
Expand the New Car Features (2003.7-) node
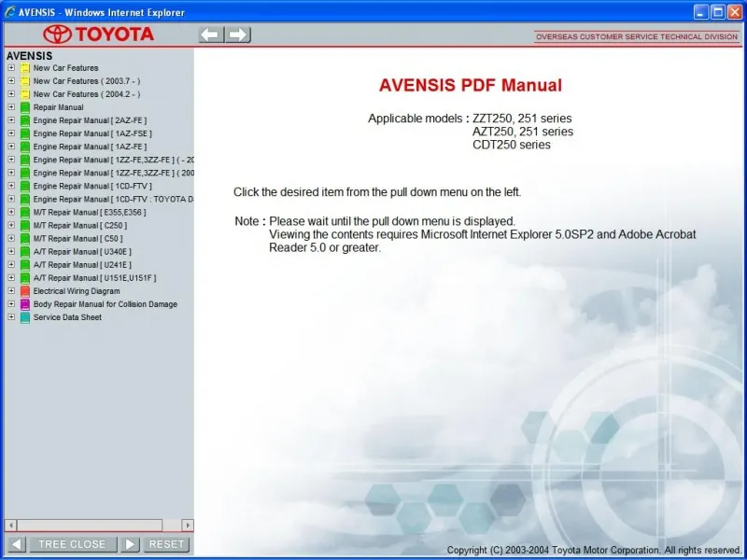[11, 80]
